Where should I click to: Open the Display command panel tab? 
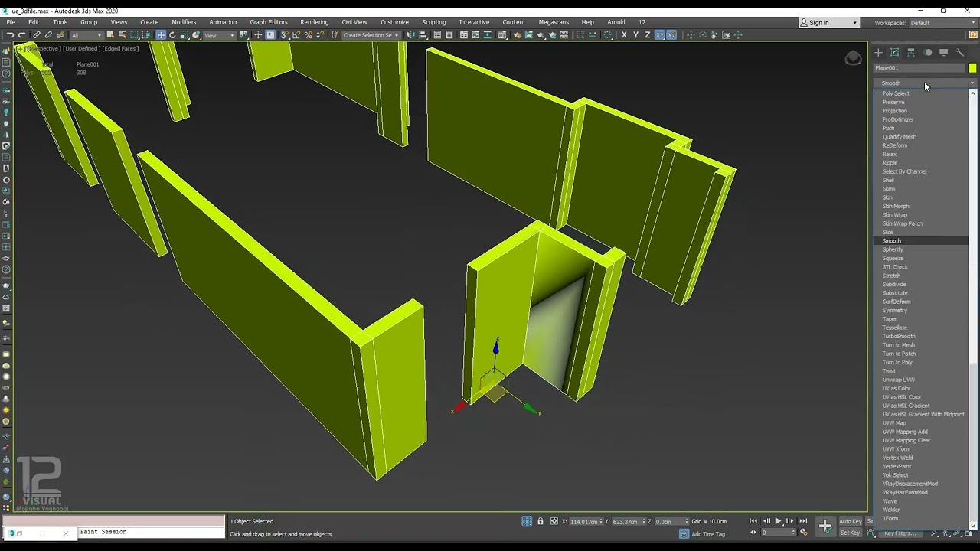click(944, 53)
